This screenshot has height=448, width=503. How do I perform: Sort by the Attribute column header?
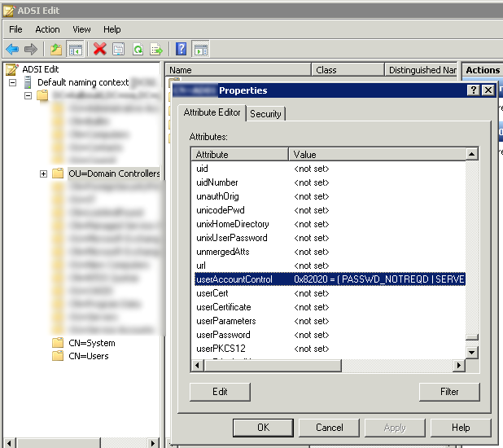point(239,155)
